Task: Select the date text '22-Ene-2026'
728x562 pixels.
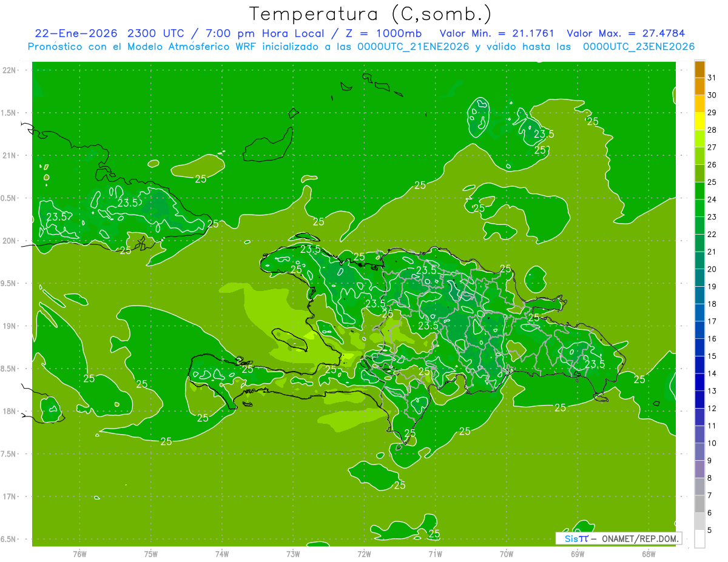Action: pos(77,33)
